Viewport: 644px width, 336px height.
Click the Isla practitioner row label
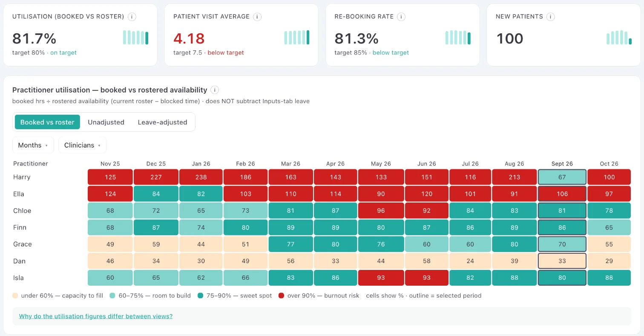(x=19, y=278)
